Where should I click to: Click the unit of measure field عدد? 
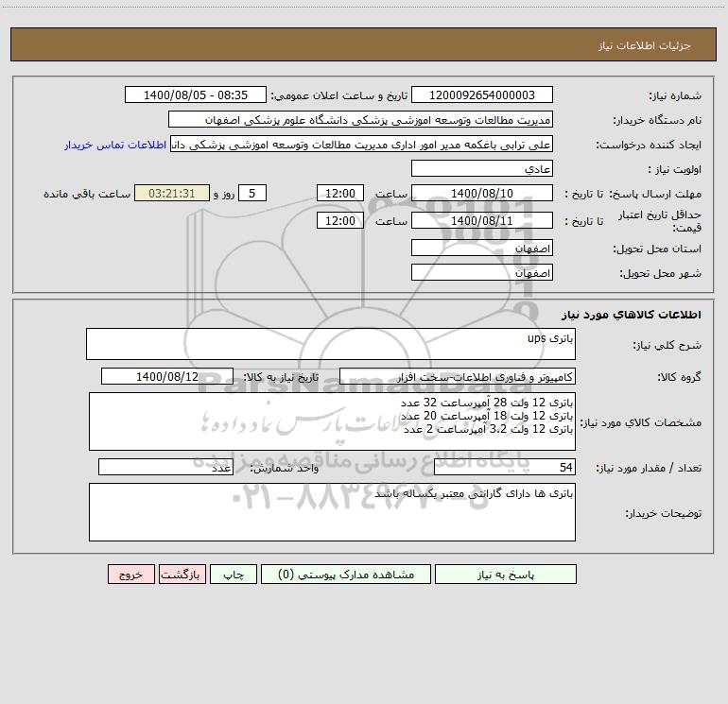165,467
